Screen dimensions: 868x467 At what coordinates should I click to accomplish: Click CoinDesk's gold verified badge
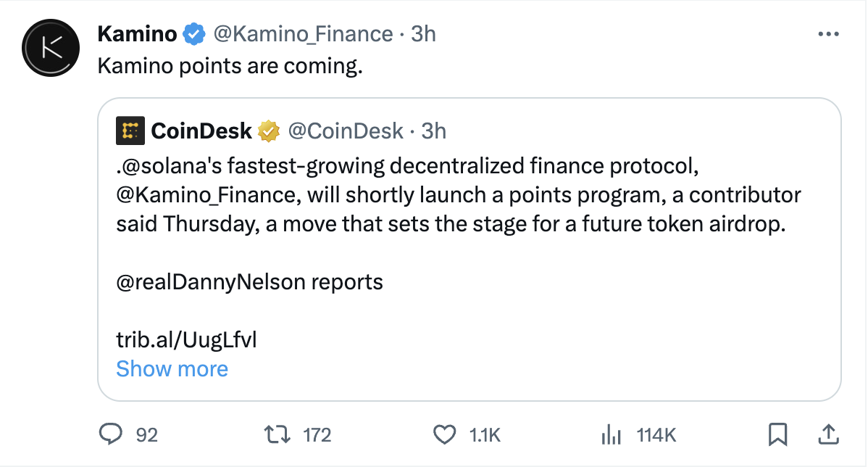point(270,131)
